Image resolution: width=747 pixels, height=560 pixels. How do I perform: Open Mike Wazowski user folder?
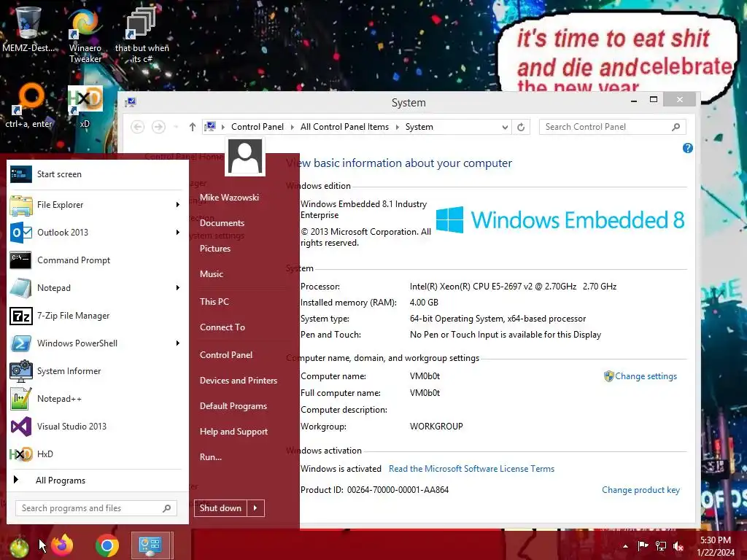coord(229,197)
